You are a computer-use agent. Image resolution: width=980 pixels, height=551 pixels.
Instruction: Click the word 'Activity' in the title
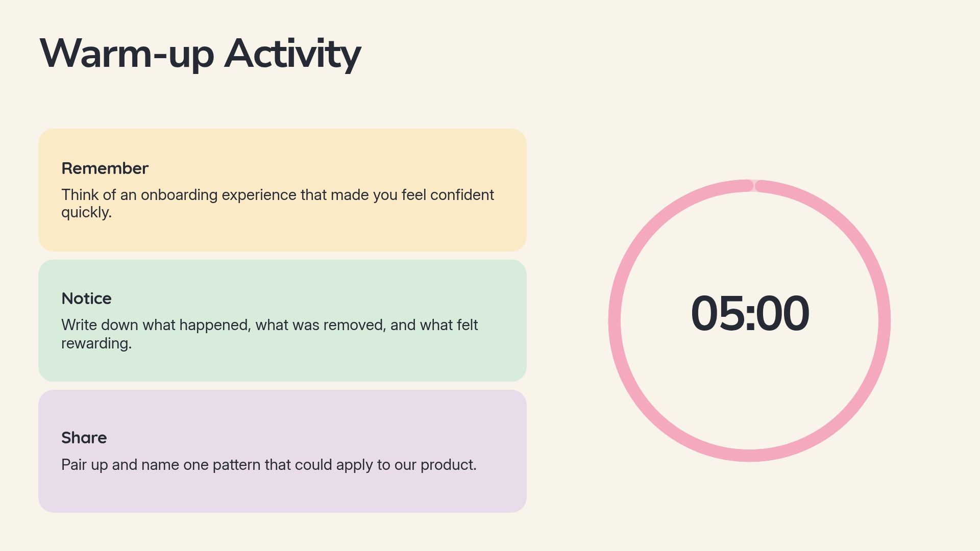[293, 54]
